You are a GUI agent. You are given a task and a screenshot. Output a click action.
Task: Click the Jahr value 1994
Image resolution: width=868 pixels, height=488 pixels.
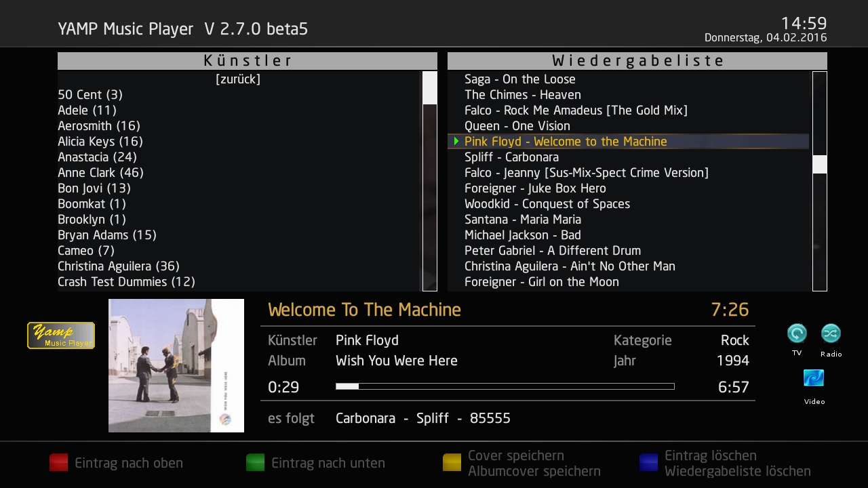[733, 361]
